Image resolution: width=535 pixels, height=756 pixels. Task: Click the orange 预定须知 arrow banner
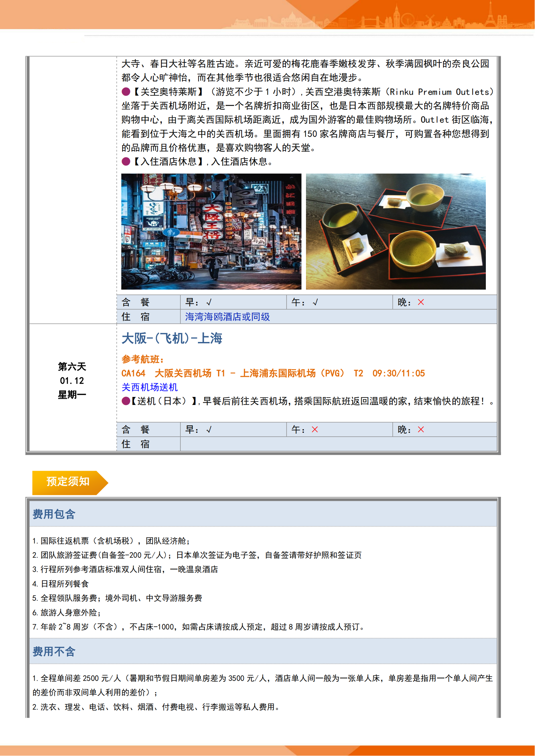[x=69, y=482]
